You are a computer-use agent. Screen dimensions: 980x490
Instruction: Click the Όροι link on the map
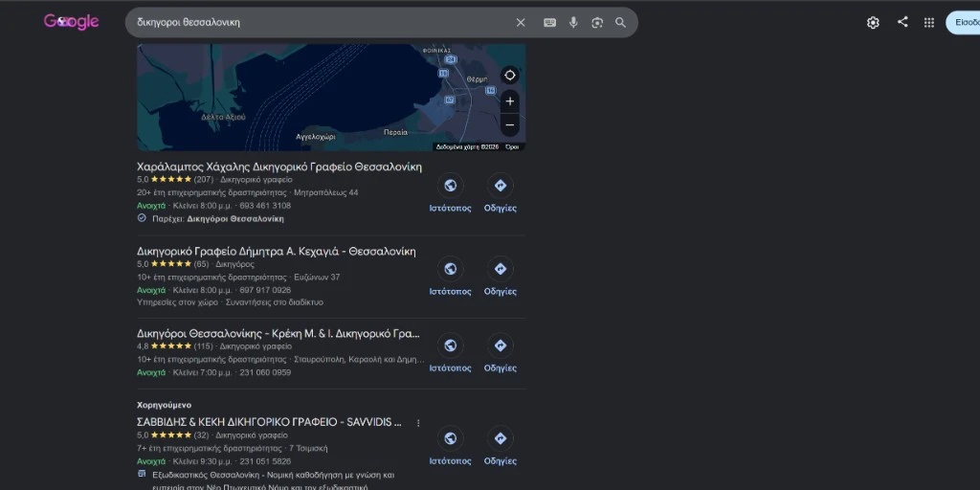(x=512, y=146)
